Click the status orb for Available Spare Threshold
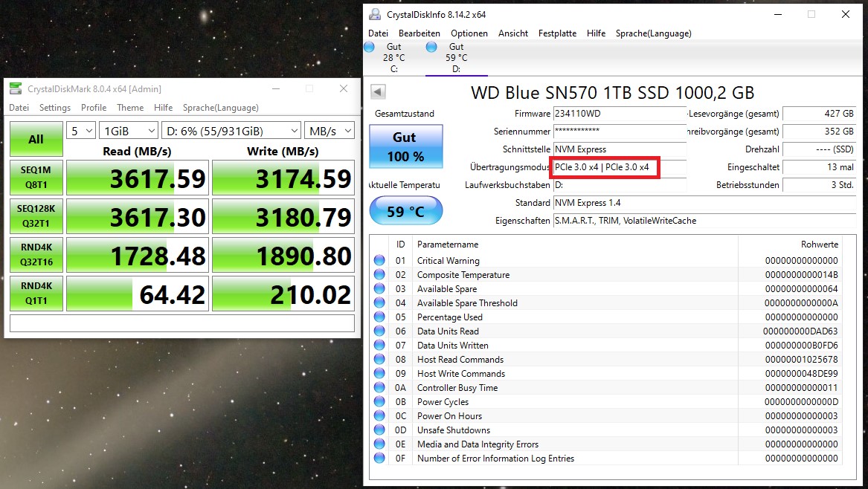This screenshot has height=489, width=868. pyautogui.click(x=379, y=302)
